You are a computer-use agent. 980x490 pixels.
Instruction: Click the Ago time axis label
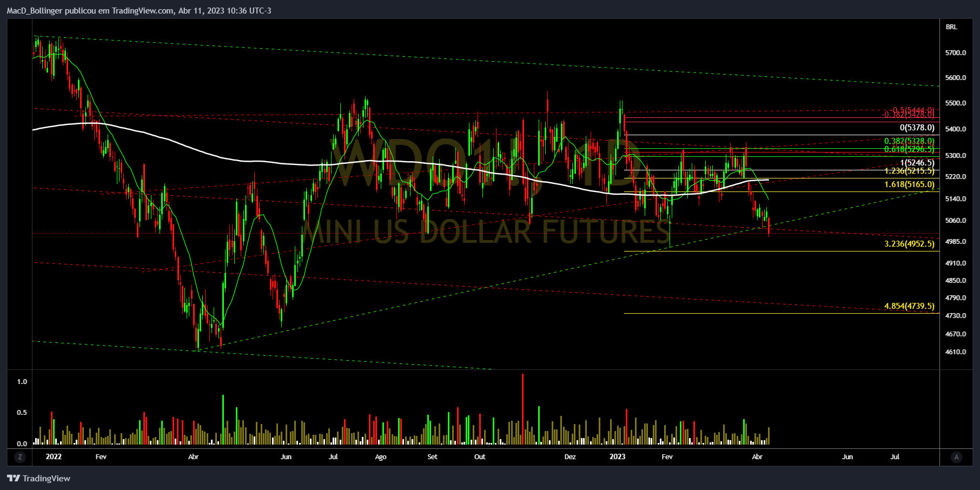pyautogui.click(x=381, y=457)
